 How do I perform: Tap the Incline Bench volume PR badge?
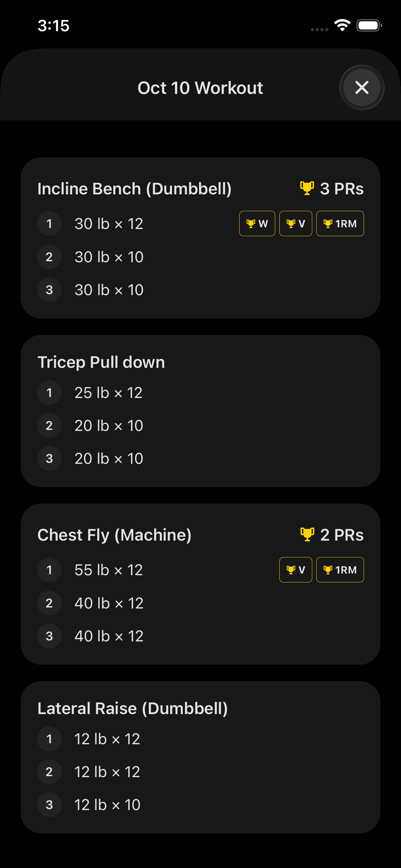pos(295,224)
